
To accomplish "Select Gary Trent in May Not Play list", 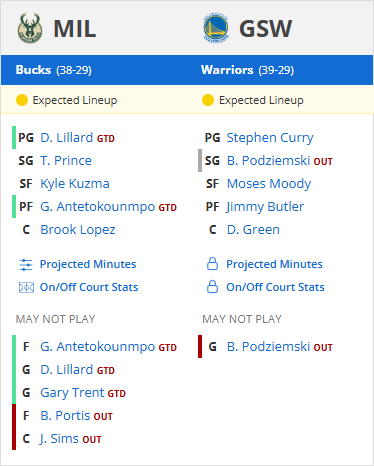I will pos(72,393).
